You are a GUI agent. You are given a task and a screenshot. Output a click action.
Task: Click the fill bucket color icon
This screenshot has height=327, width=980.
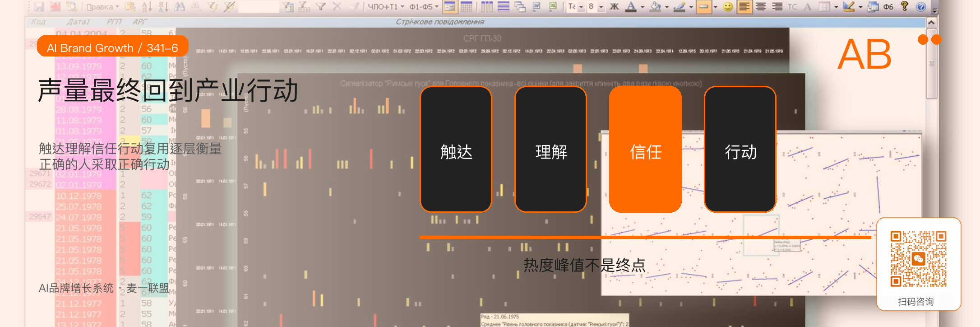655,7
